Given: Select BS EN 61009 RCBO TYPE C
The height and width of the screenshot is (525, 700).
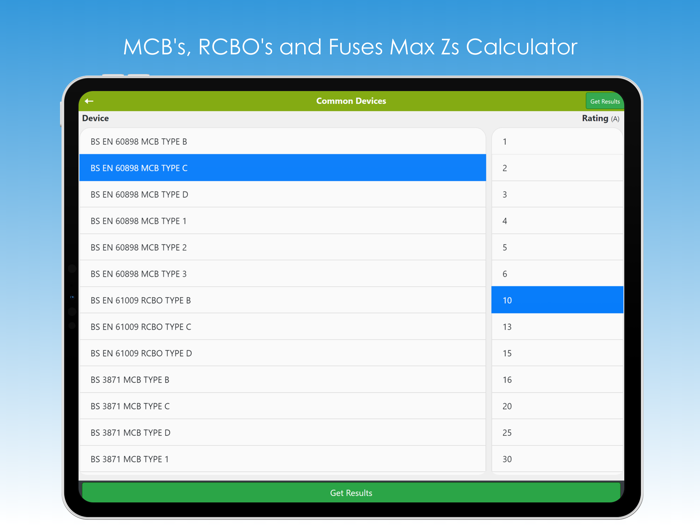Looking at the screenshot, I should (x=282, y=327).
